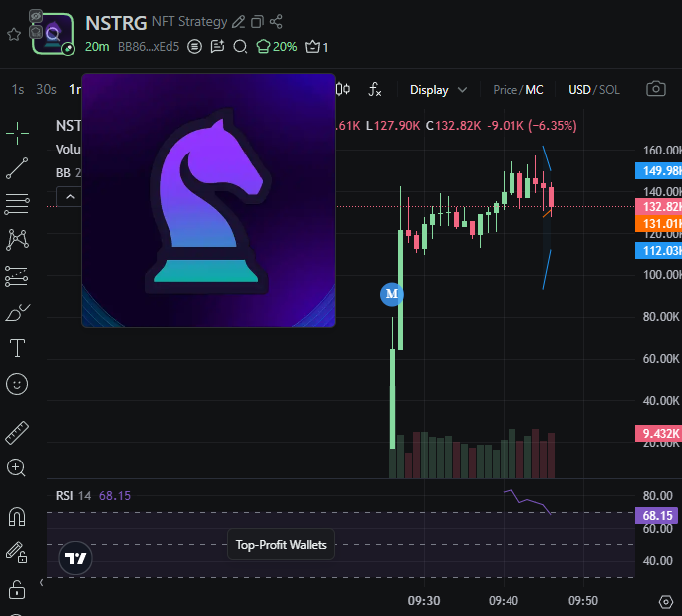Add NSTRG to favorites with star
This screenshot has width=682, height=616.
point(14,34)
